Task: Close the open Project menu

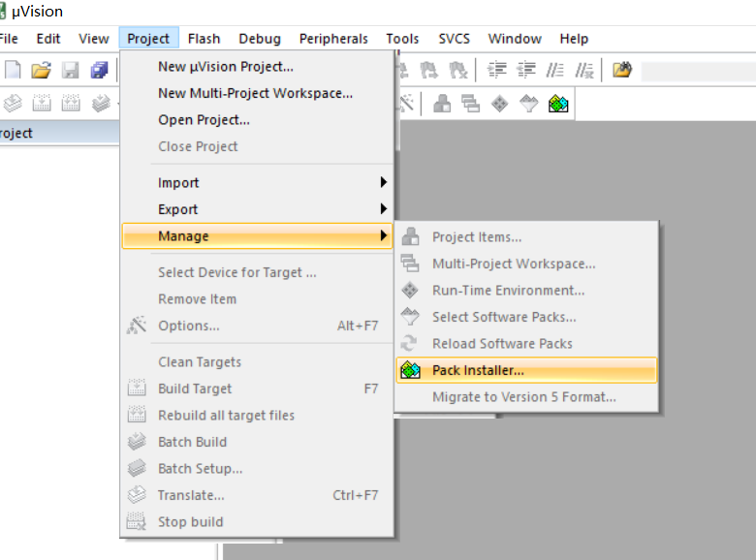Action: [148, 39]
